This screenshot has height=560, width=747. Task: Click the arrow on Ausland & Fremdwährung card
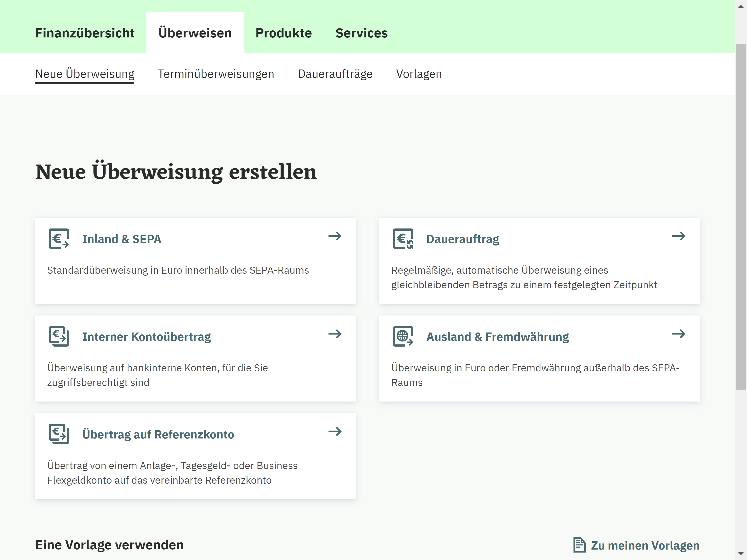point(679,334)
